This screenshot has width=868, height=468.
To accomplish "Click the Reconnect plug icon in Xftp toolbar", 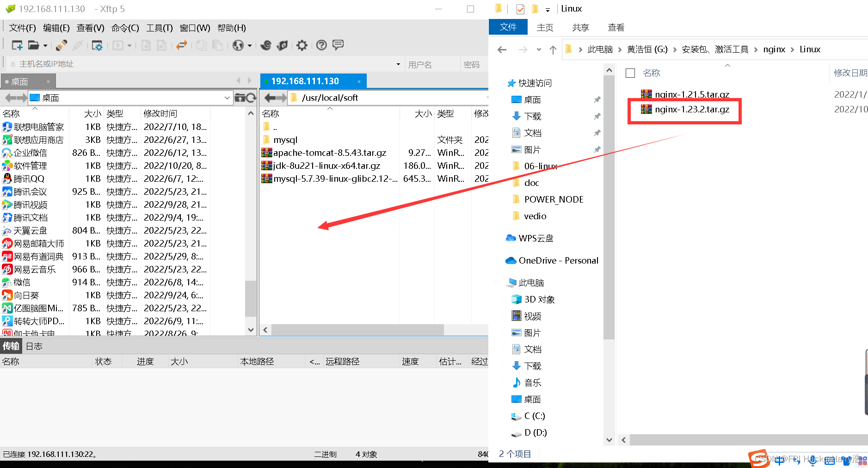I will 61,45.
